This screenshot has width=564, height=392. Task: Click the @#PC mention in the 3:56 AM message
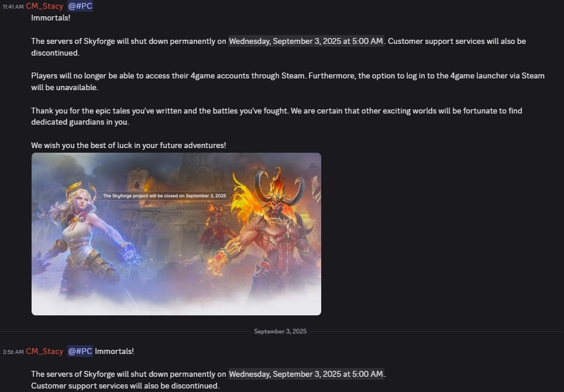pyautogui.click(x=80, y=351)
